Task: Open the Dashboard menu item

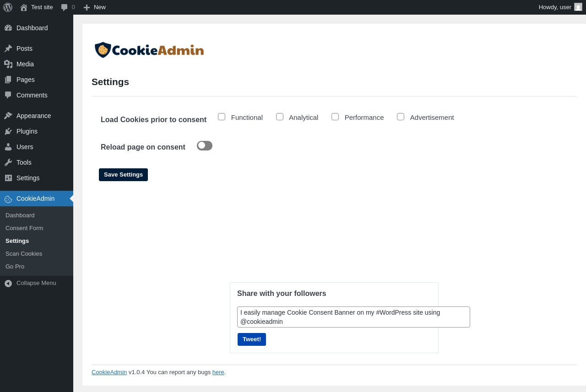Action: coord(37,28)
